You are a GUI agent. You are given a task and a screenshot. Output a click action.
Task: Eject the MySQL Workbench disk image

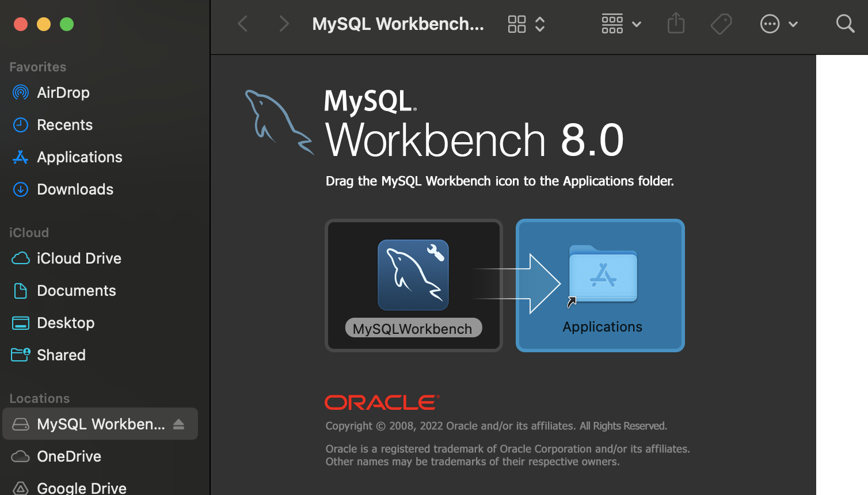pyautogui.click(x=178, y=424)
